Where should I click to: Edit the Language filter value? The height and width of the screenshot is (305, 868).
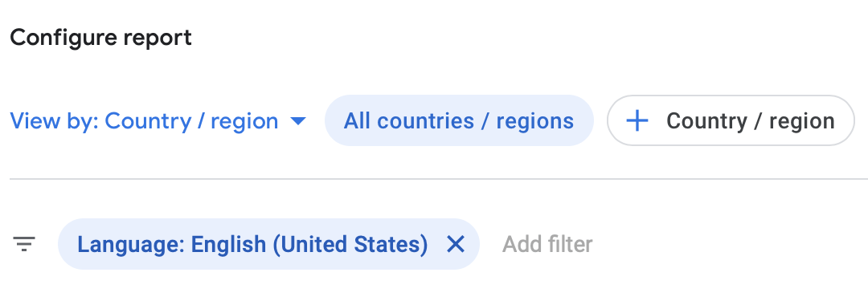point(252,244)
